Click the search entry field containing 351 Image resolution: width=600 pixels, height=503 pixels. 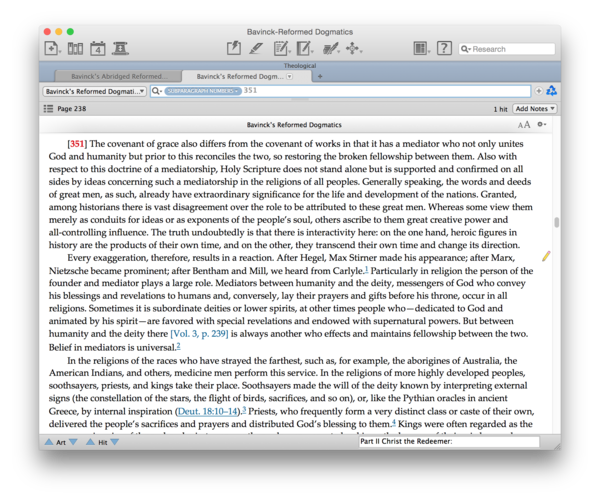point(340,91)
